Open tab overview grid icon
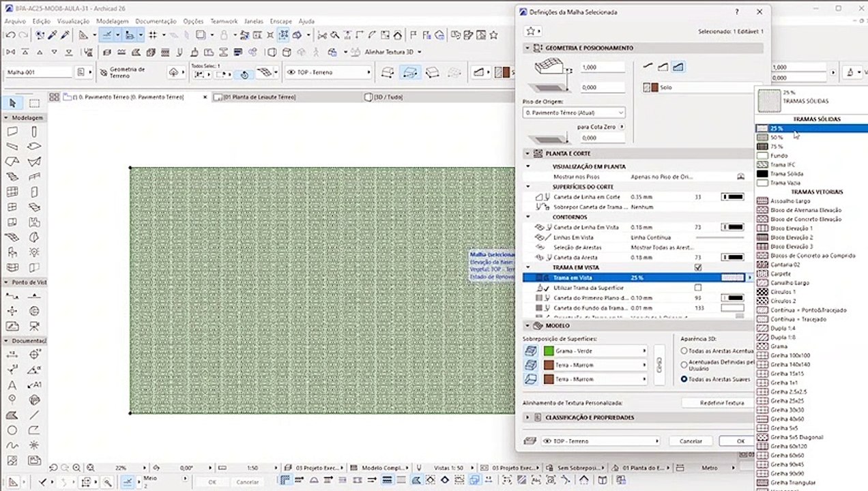Screen dimensions: 868x491 55,98
